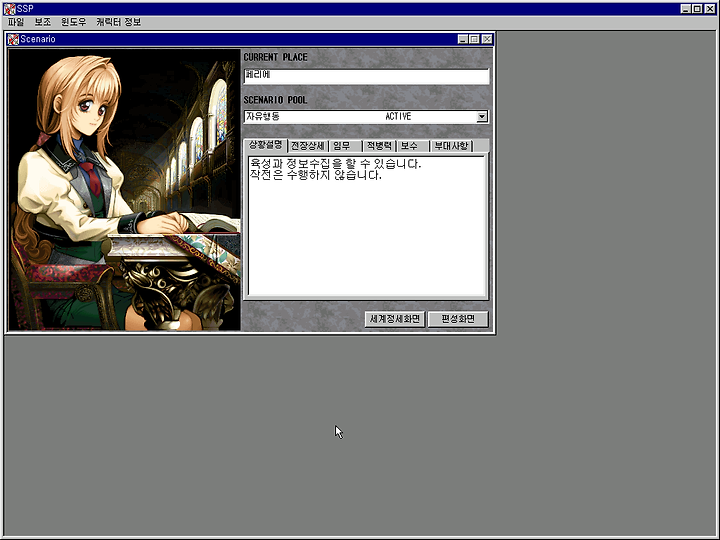This screenshot has height=540, width=720.
Task: Close the Scenario window
Action: [487, 39]
